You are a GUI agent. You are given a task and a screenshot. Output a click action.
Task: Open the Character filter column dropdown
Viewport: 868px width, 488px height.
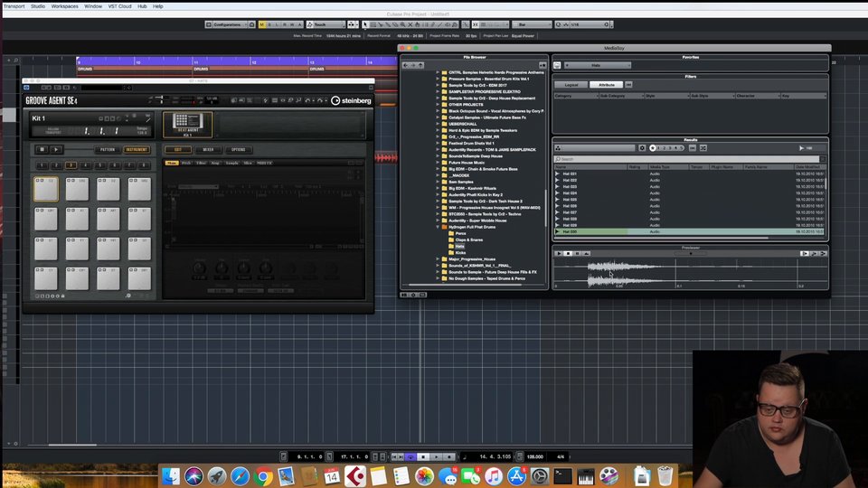[x=757, y=96]
